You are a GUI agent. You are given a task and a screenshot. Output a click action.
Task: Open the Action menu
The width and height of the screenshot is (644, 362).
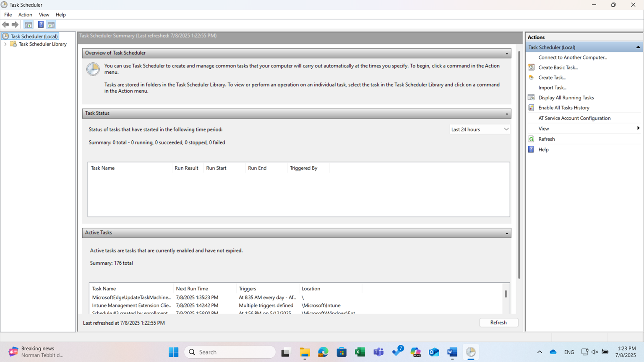[25, 15]
